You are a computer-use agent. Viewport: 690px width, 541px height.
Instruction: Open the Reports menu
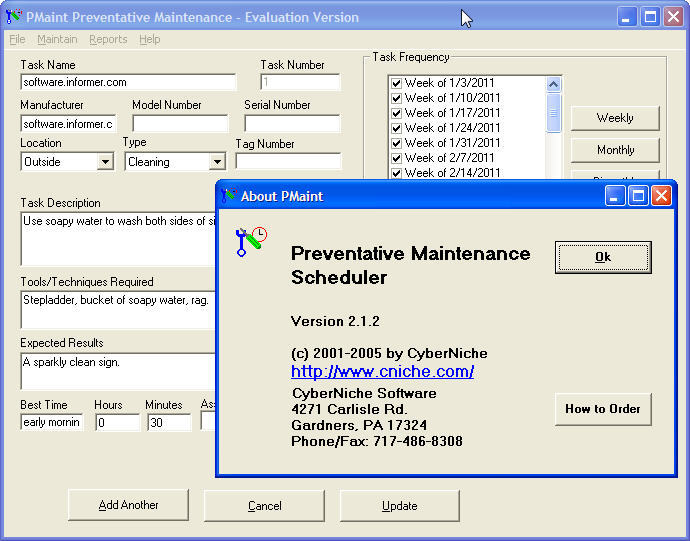(108, 39)
